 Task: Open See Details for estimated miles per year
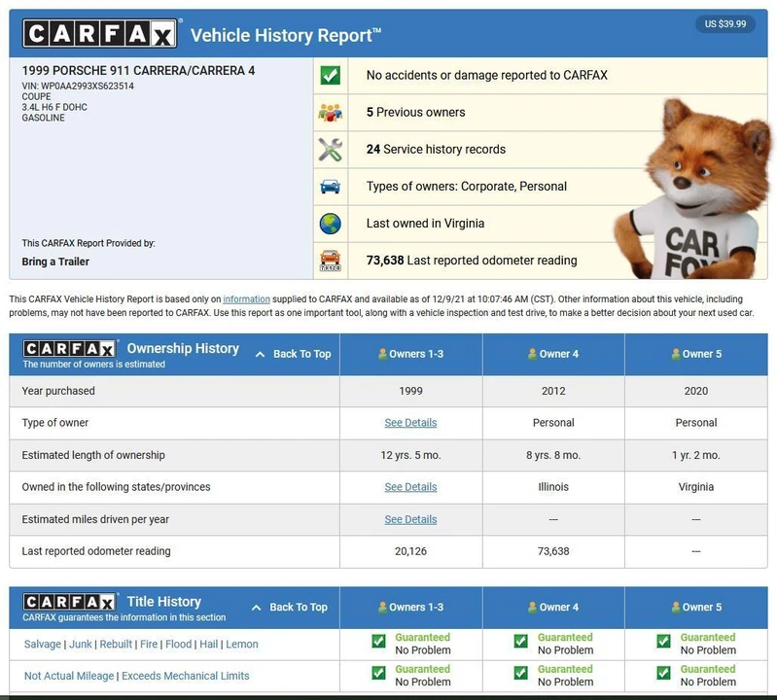(410, 519)
